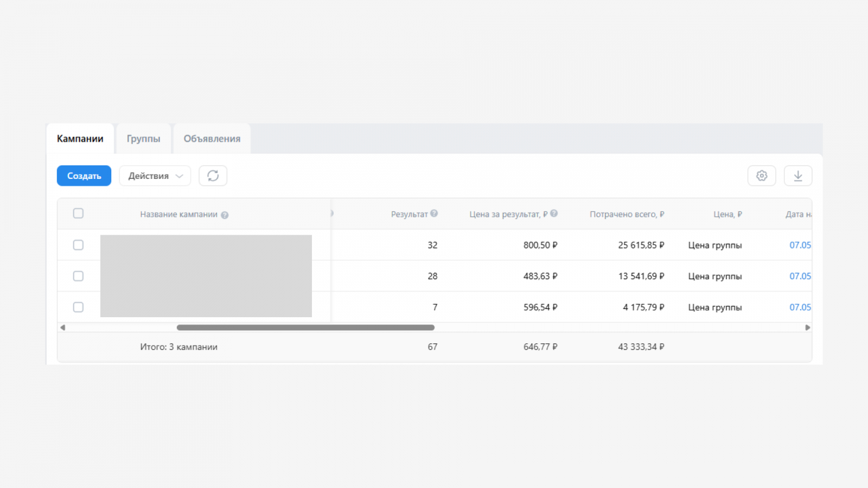Open the Действия dropdown menu
Screen dimensions: 868x488
pyautogui.click(x=155, y=176)
